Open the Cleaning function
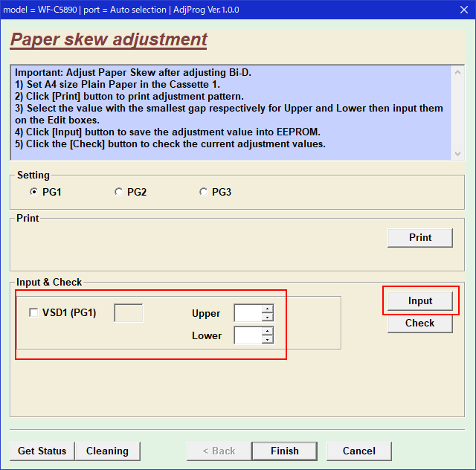The height and width of the screenshot is (470, 476). 107,451
